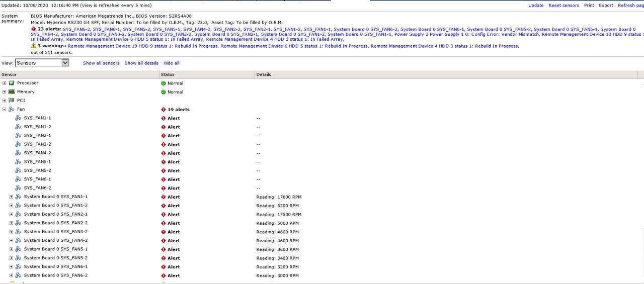The width and height of the screenshot is (644, 284).
Task: Click the Hide all link
Action: point(172,63)
